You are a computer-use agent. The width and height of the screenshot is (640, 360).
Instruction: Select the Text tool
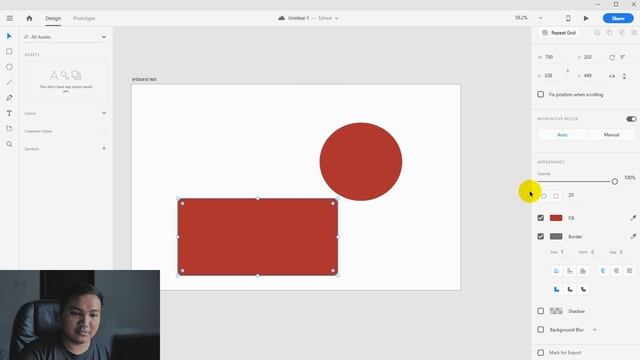point(9,113)
